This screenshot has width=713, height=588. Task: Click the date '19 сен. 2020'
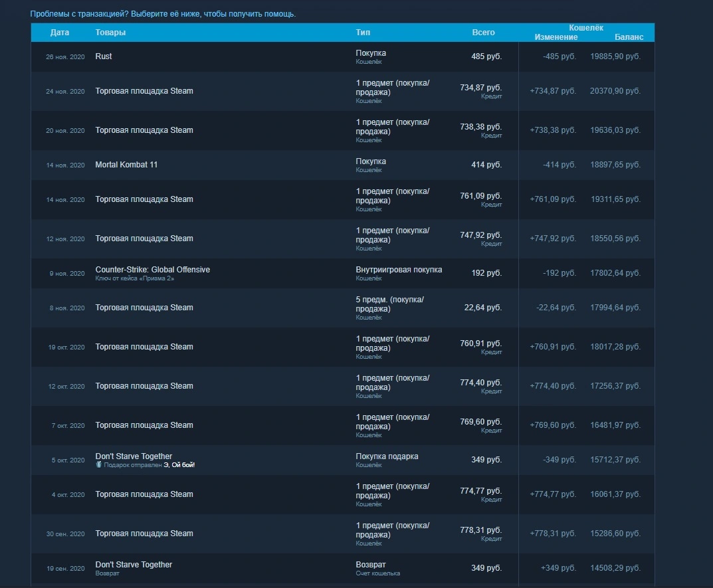pos(66,569)
